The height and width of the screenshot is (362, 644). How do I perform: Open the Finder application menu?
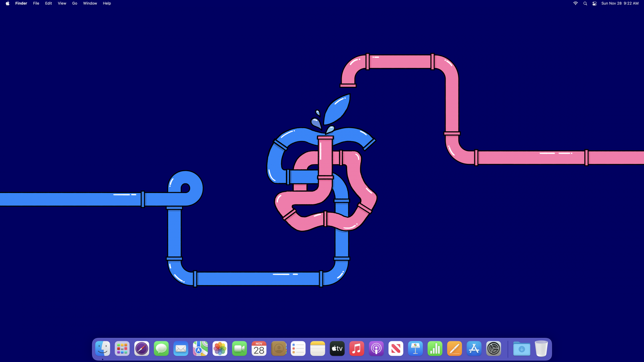tap(21, 3)
